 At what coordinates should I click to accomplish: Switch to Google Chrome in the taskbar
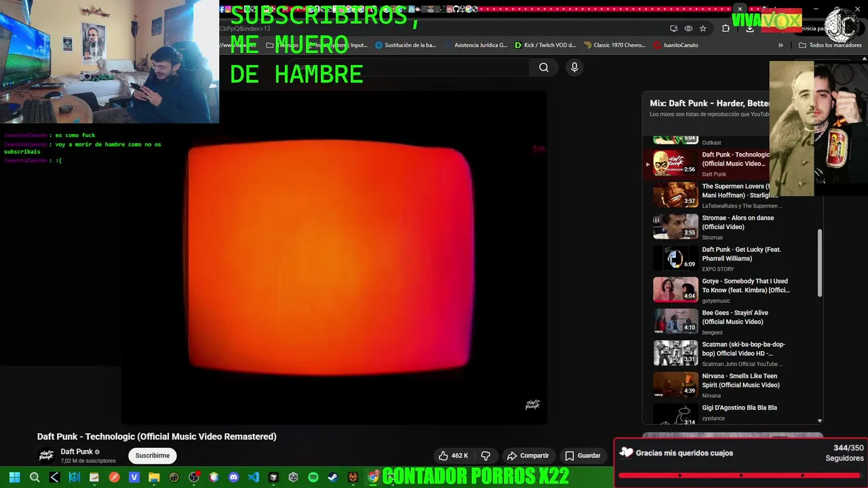pyautogui.click(x=373, y=477)
